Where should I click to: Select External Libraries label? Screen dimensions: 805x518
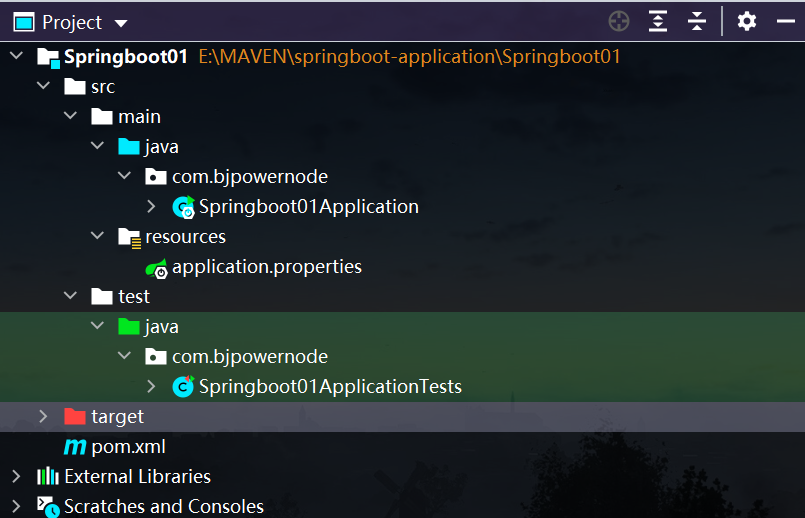tap(138, 476)
